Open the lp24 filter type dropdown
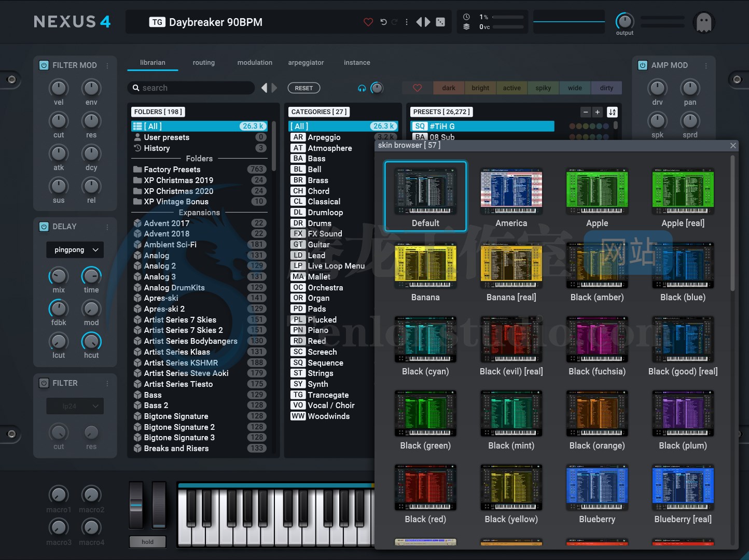This screenshot has width=749, height=560. [x=75, y=406]
